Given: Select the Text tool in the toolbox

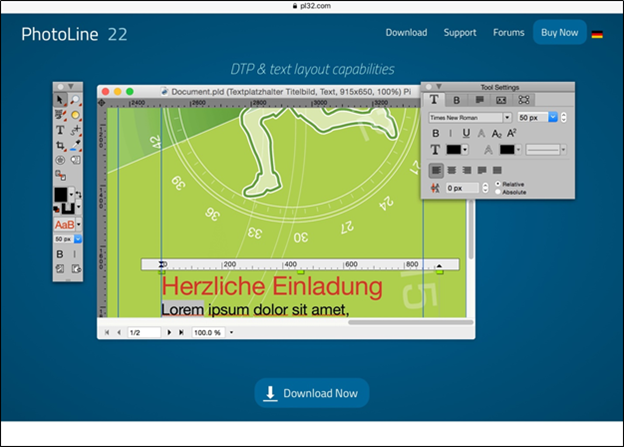Looking at the screenshot, I should tap(60, 130).
